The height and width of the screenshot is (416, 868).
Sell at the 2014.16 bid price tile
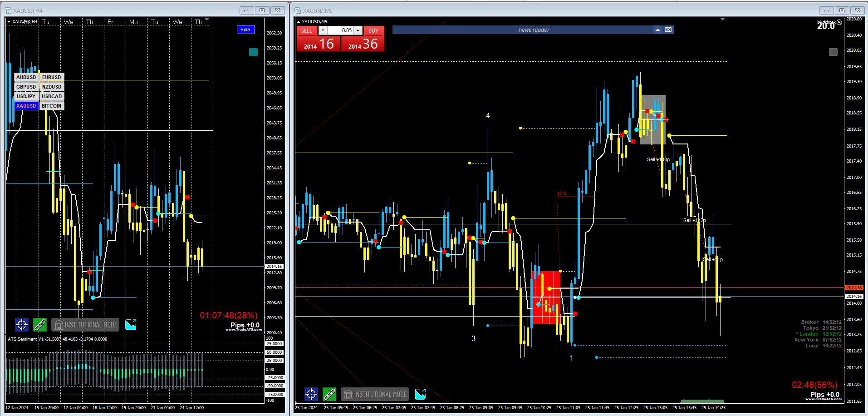[x=319, y=44]
